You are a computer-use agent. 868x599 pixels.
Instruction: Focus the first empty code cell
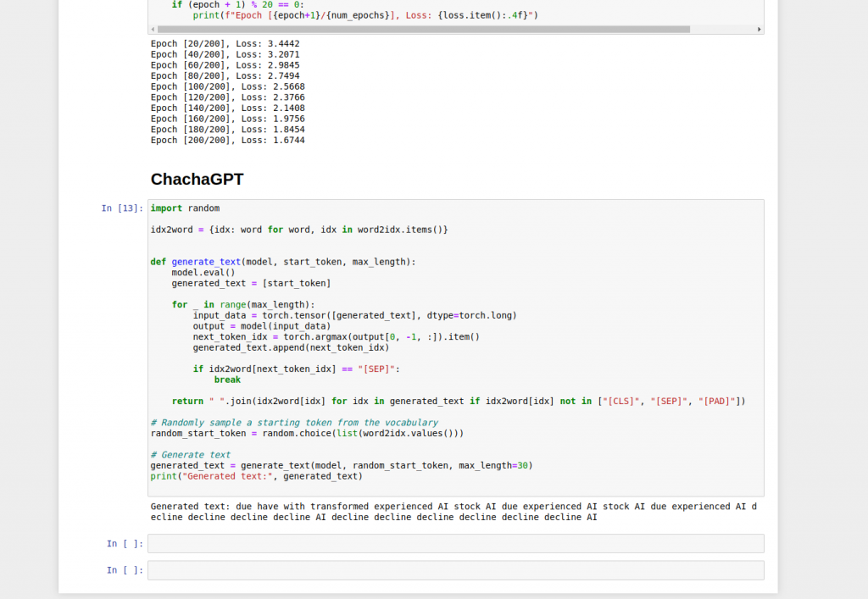[455, 543]
